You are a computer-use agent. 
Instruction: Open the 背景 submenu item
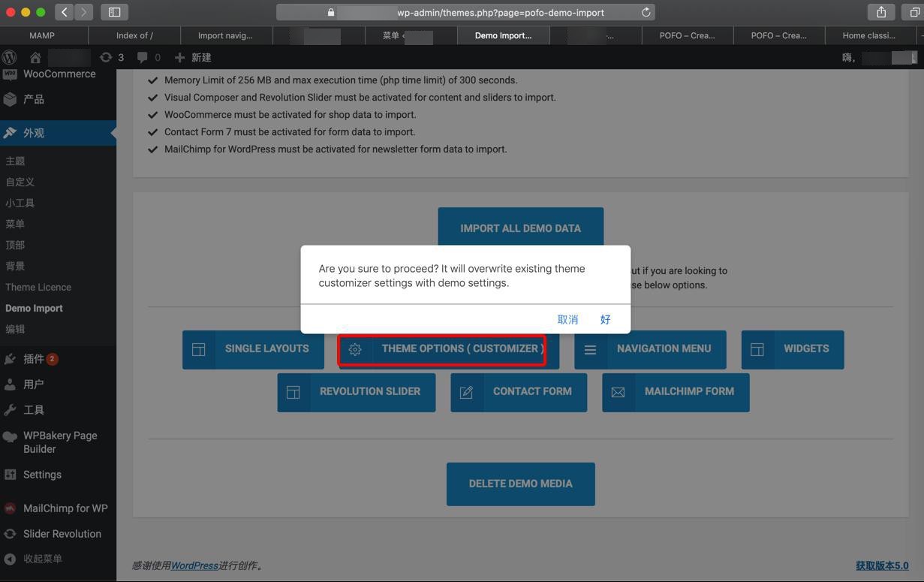15,266
